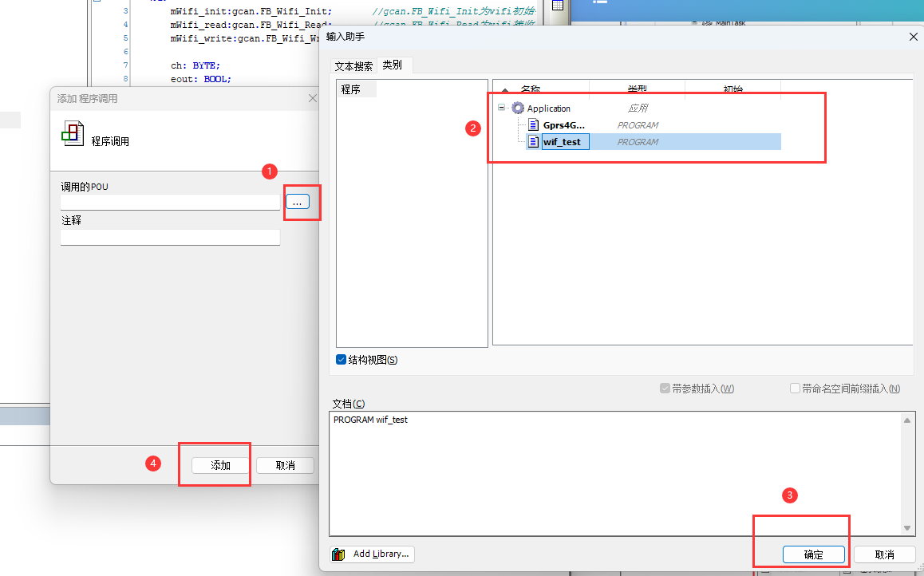Click the table icon above the dialog
Viewport: 924px width, 576px height.
click(558, 6)
